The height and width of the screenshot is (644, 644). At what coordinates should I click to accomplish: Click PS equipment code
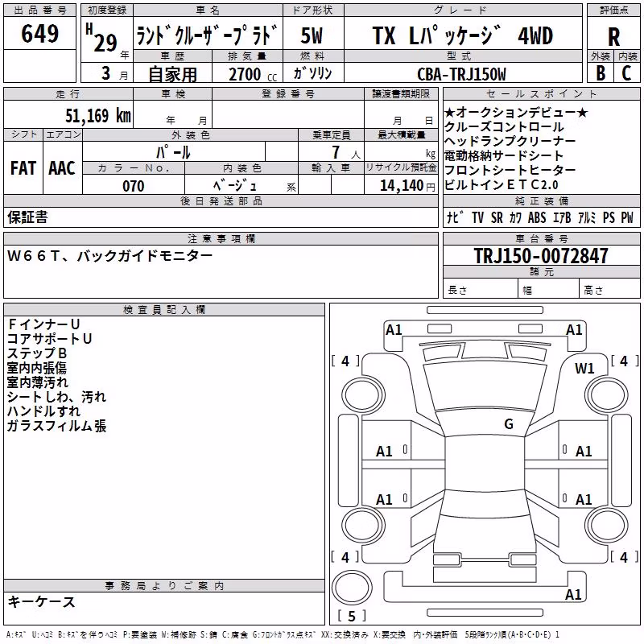click(x=609, y=217)
